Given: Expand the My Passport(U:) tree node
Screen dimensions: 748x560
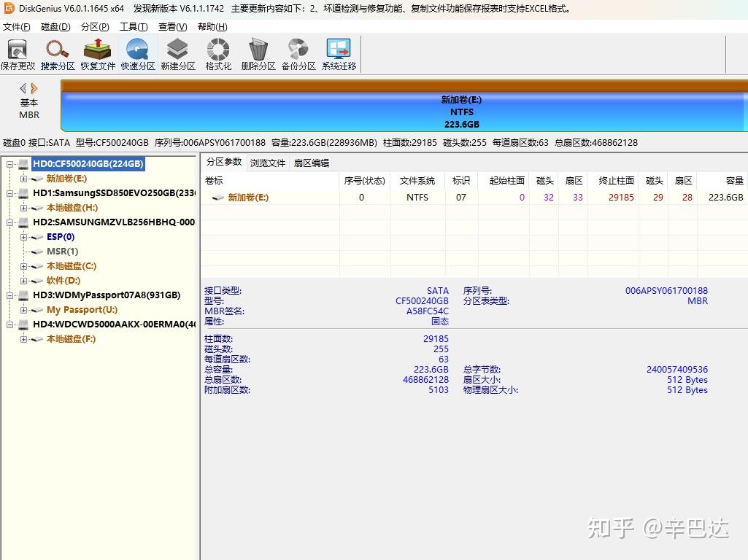Looking at the screenshot, I should (23, 310).
